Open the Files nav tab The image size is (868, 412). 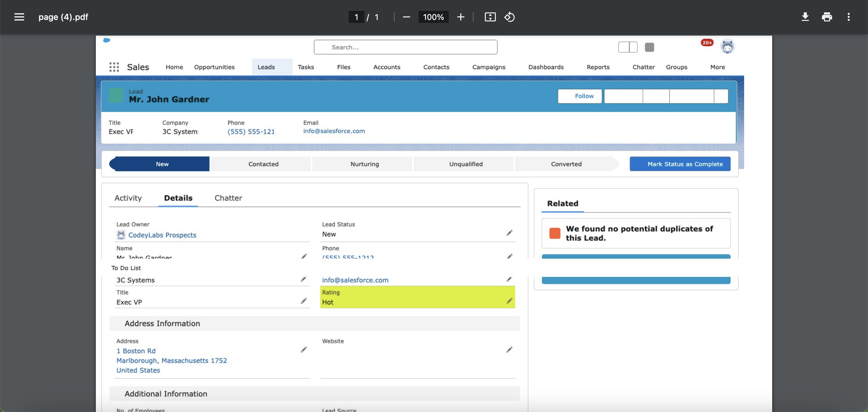click(344, 67)
